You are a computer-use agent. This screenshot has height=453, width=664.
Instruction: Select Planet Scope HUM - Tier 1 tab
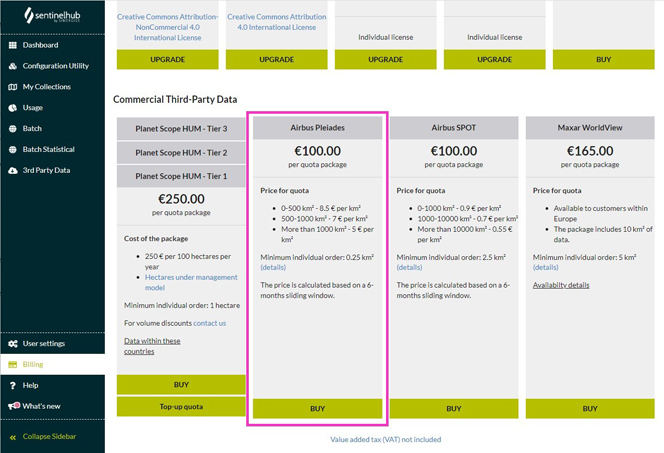181,176
